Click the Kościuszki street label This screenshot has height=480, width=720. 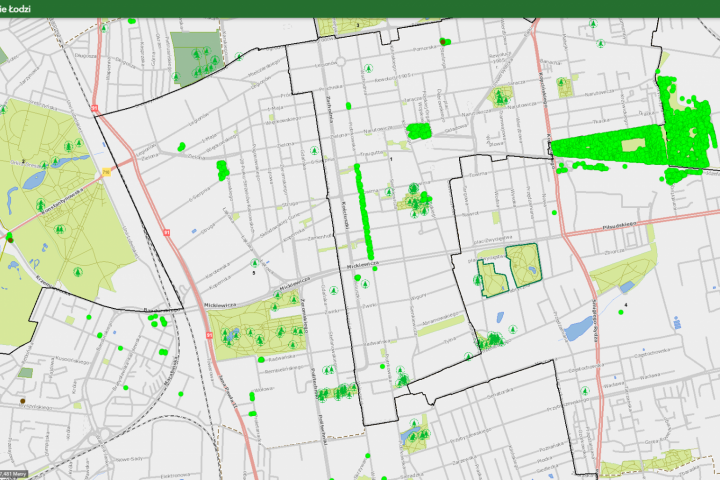click(345, 215)
